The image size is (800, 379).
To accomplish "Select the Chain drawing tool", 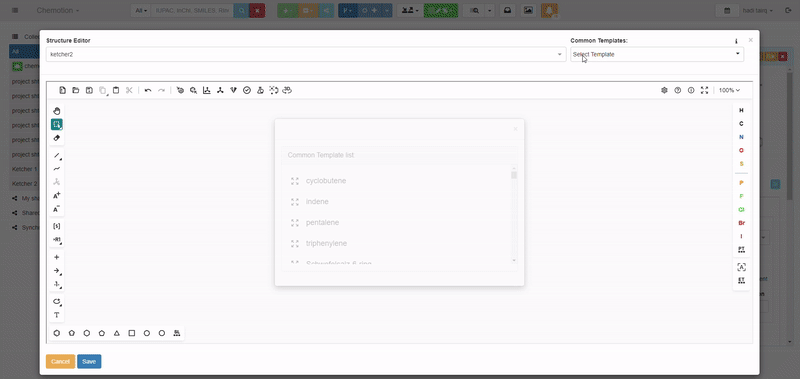I will pos(57,169).
